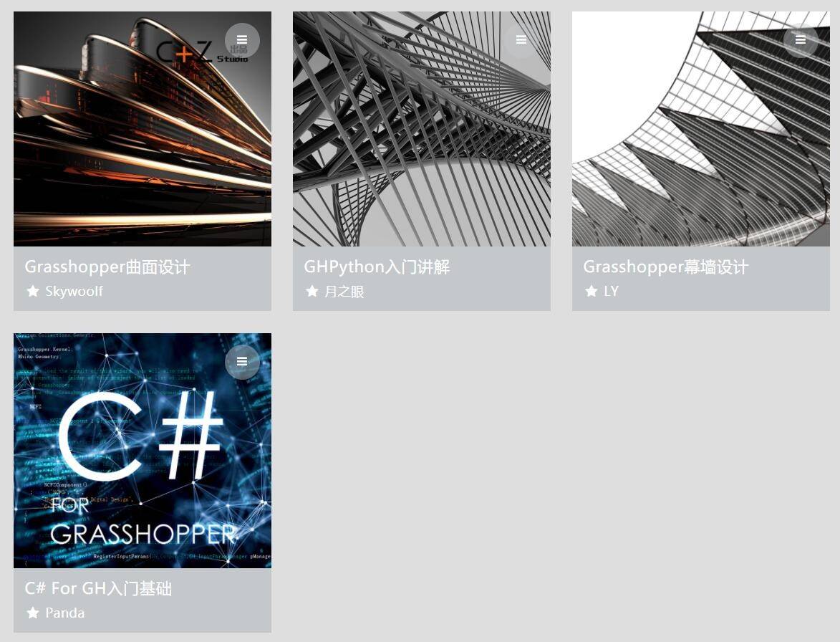The image size is (840, 642).
Task: Click star icon beside LY
Action: pyautogui.click(x=591, y=291)
